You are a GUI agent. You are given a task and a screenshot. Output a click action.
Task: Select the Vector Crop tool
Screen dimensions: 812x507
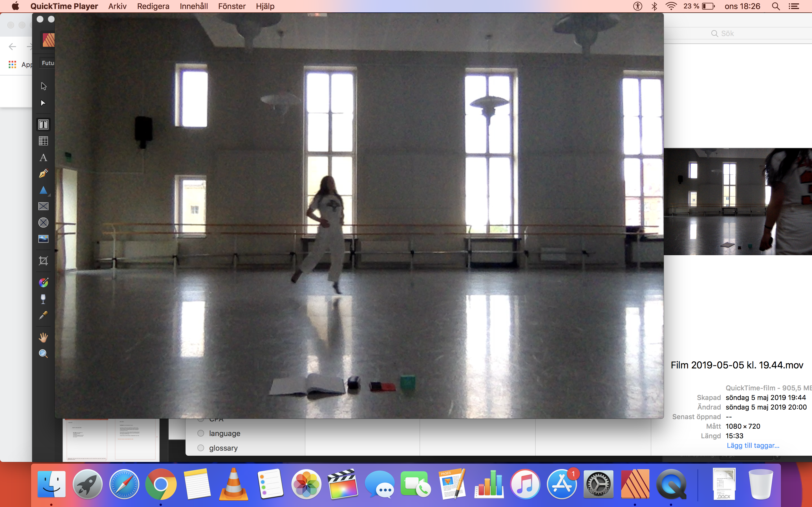pyautogui.click(x=43, y=261)
